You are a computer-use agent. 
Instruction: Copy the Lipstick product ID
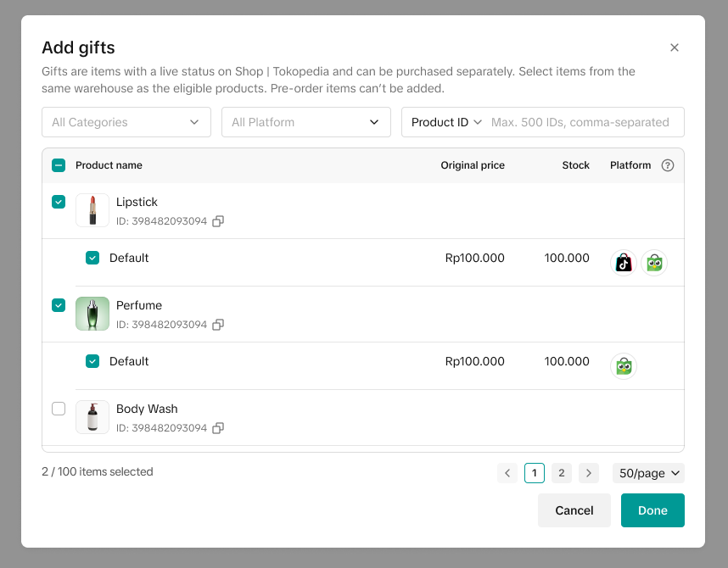218,221
